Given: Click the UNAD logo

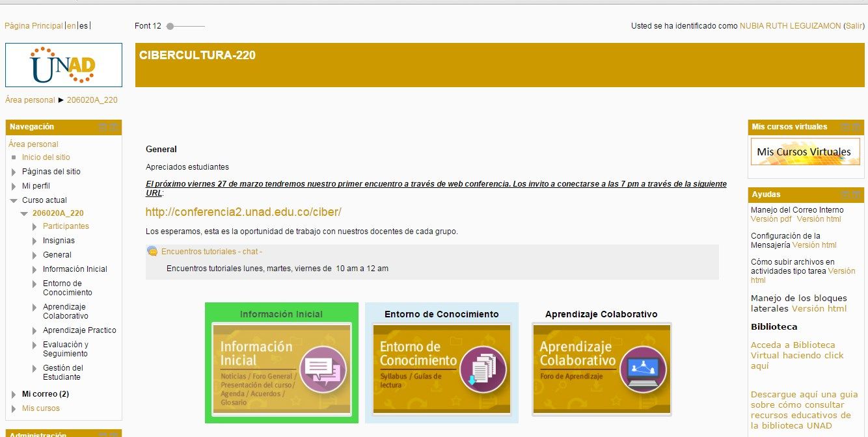Looking at the screenshot, I should [63, 65].
